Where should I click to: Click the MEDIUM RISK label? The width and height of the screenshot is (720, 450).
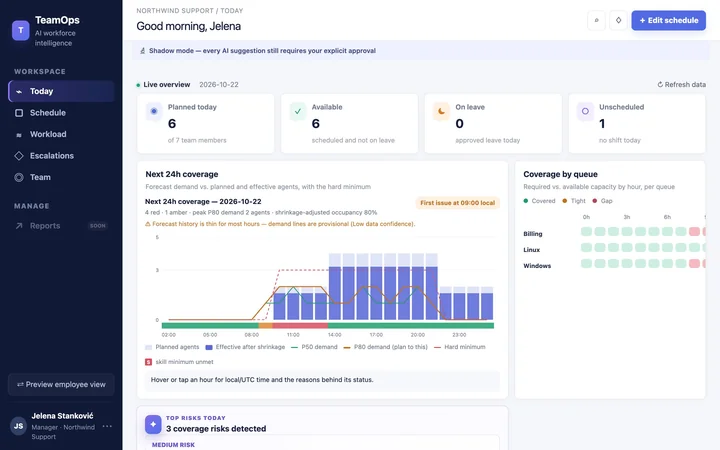tap(173, 445)
